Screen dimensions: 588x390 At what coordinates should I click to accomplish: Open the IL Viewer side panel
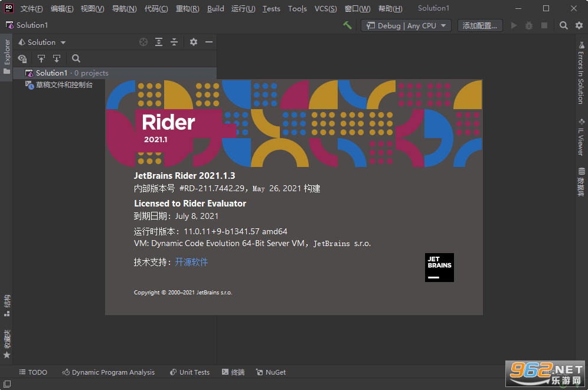(x=581, y=137)
